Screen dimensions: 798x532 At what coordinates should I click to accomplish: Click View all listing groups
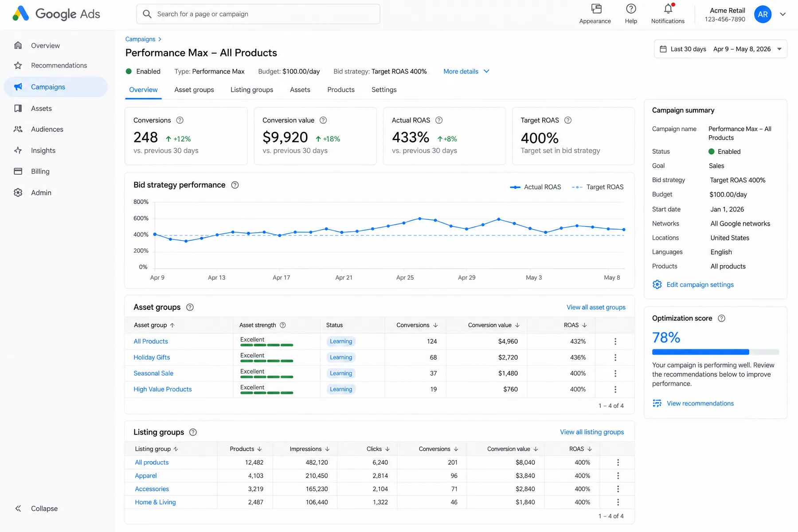tap(592, 432)
